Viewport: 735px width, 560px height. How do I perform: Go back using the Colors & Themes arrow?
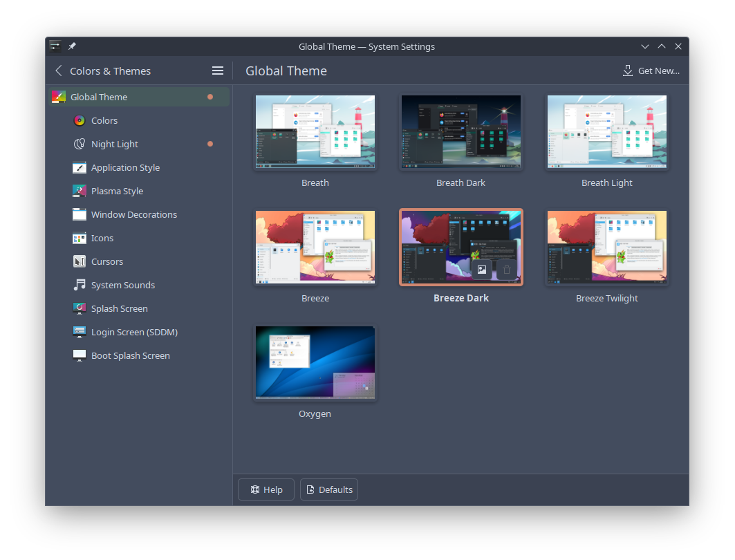click(59, 71)
